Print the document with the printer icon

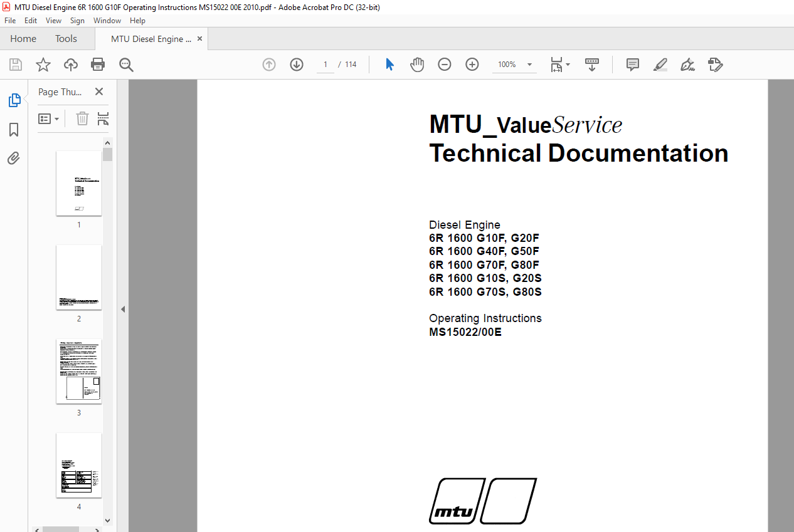point(98,65)
